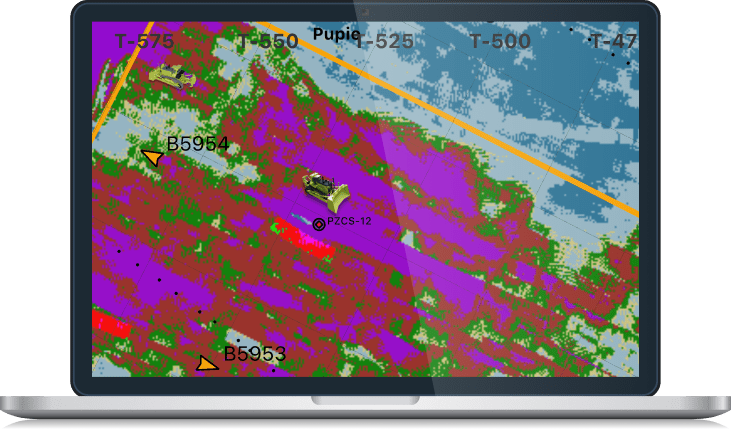Click the T-550 grid label
Image resolution: width=731 pixels, height=430 pixels.
pyautogui.click(x=269, y=42)
